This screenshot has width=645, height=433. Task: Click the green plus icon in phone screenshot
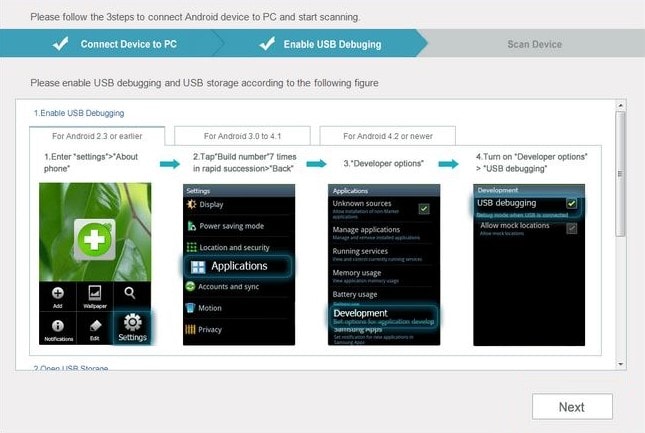[95, 239]
